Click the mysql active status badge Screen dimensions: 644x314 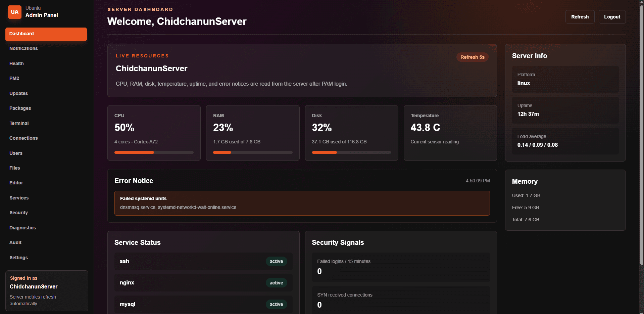coord(276,304)
